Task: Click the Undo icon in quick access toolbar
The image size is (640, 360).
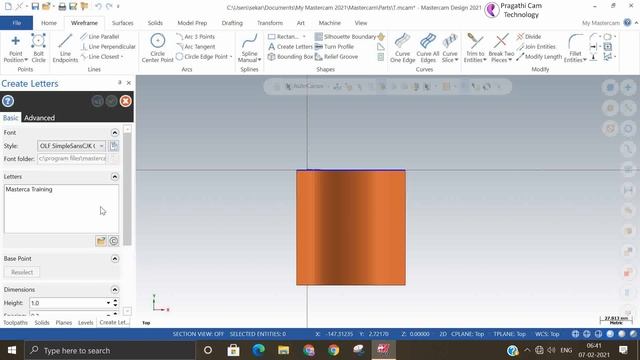Action: click(x=98, y=6)
